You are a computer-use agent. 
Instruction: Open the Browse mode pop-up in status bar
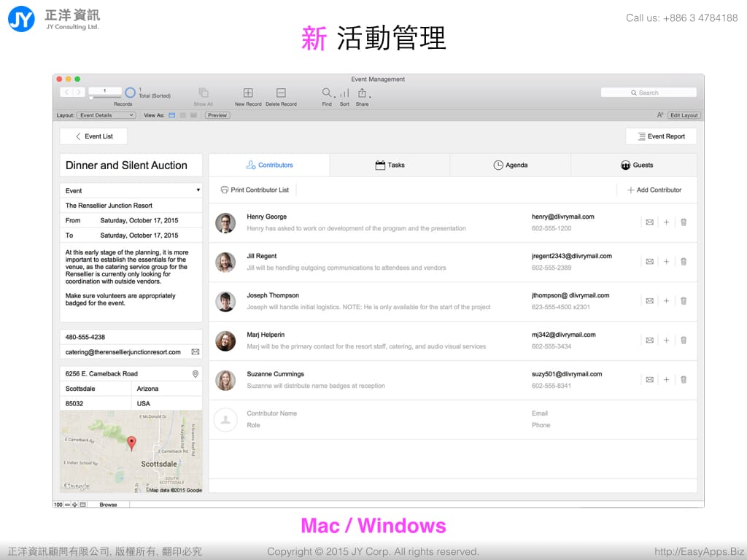pyautogui.click(x=108, y=505)
